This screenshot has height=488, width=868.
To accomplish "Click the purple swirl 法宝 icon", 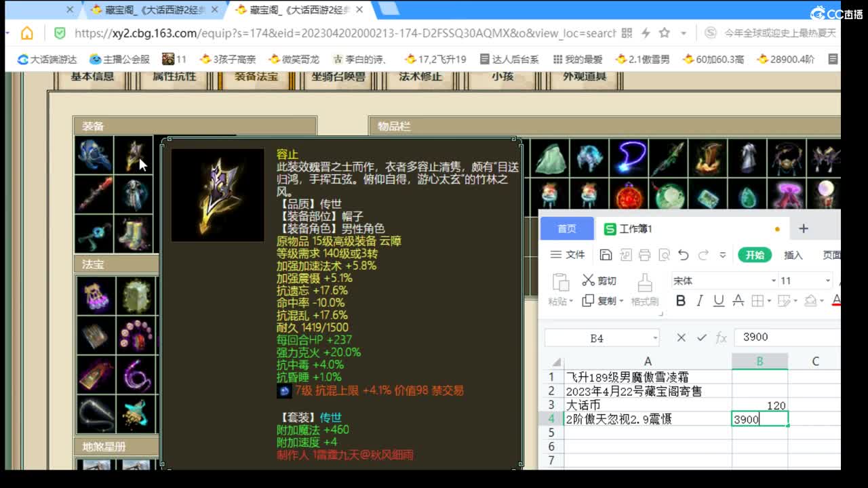I will point(135,375).
